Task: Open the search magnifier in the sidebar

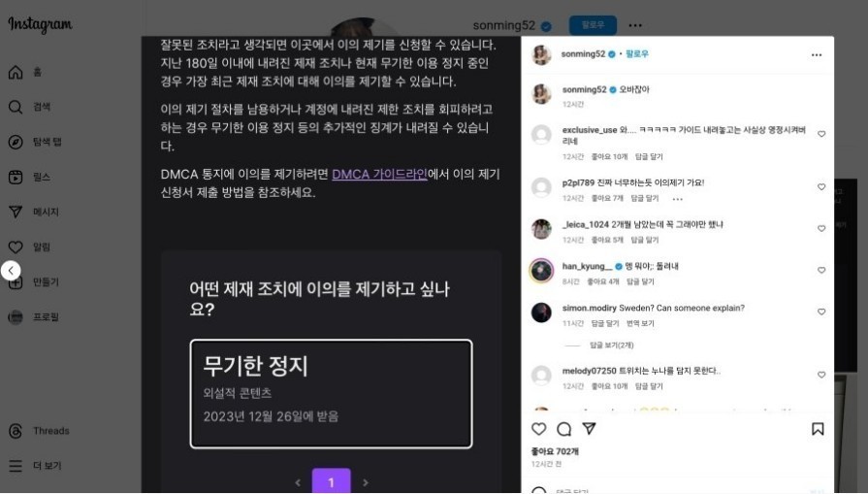Action: point(16,107)
